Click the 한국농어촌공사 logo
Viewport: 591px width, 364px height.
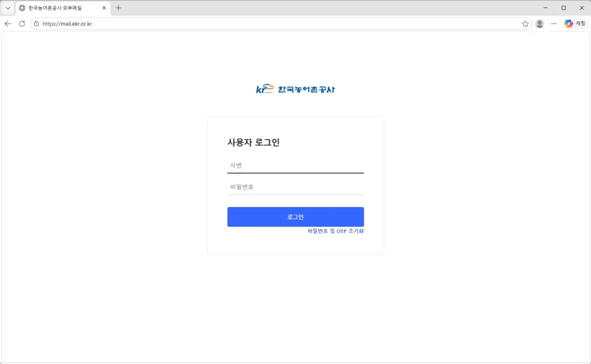295,89
